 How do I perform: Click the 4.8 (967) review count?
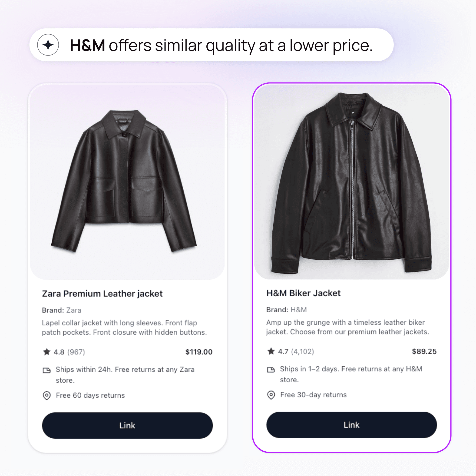(x=69, y=352)
